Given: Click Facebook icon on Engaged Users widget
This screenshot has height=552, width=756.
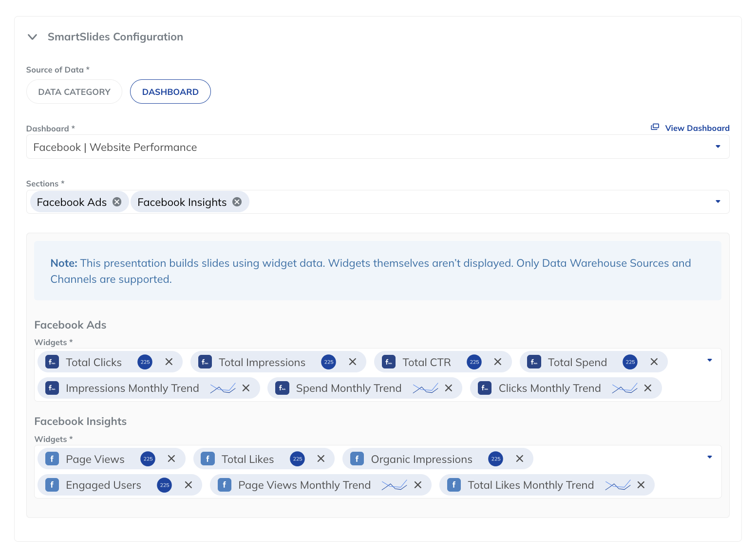Looking at the screenshot, I should click(52, 485).
